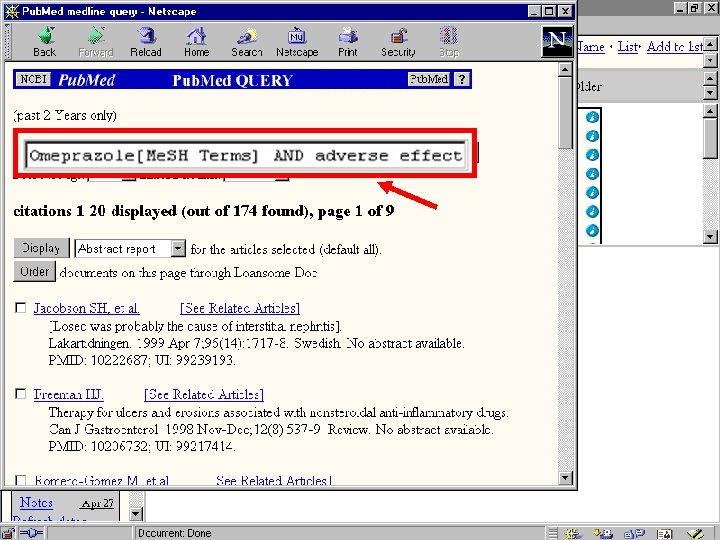
Task: Check the Jacobson SH citation checkbox
Action: (x=20, y=307)
